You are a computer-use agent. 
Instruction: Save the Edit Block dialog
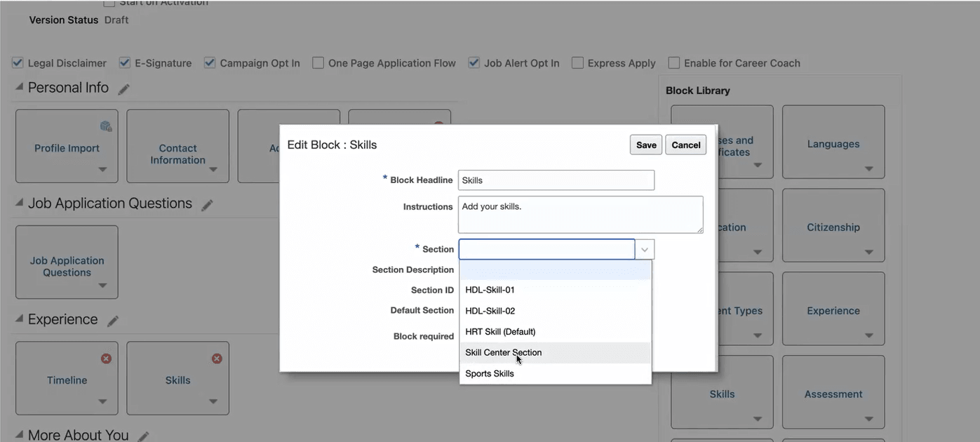(646, 145)
